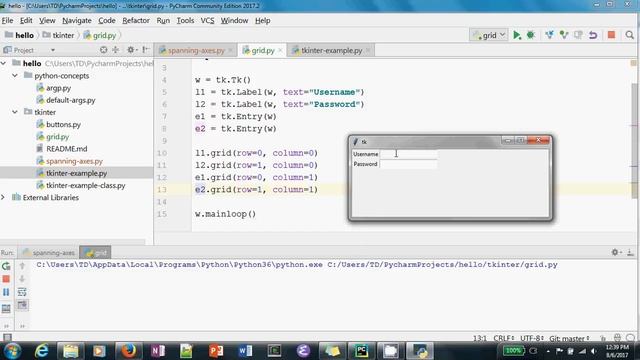Pause output with the blue pause icon
This screenshot has width=640, height=360.
coord(6,292)
